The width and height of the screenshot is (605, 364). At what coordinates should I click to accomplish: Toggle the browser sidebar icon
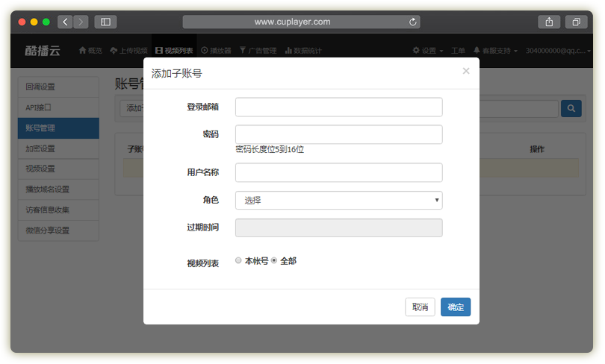click(x=105, y=22)
